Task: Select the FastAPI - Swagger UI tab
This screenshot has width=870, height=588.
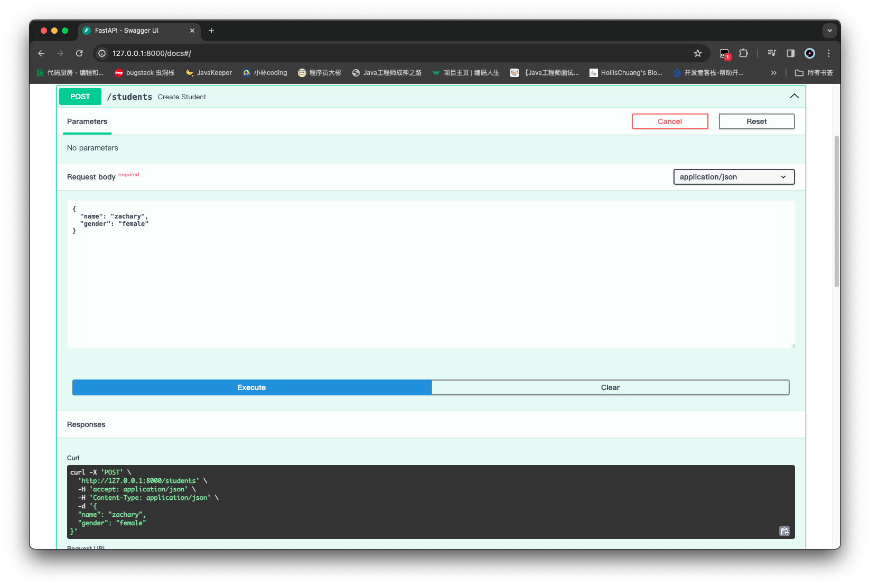Action: pos(139,31)
